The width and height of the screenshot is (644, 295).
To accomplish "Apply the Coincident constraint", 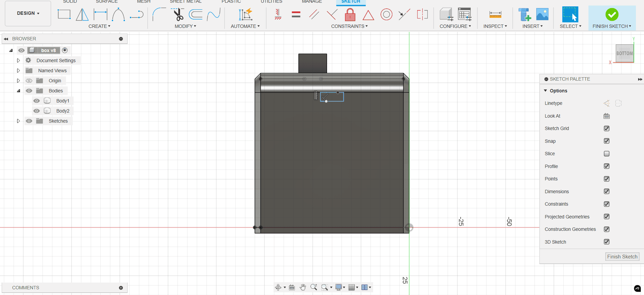I will (x=404, y=14).
